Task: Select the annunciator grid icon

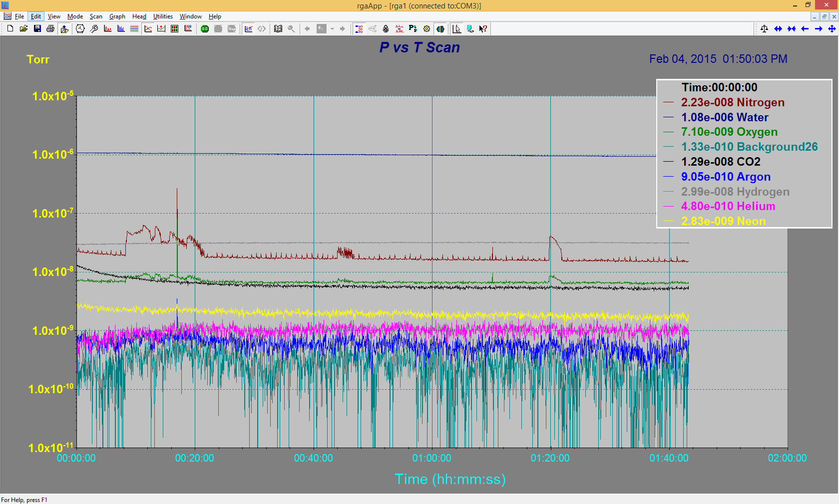Action: 174,29
